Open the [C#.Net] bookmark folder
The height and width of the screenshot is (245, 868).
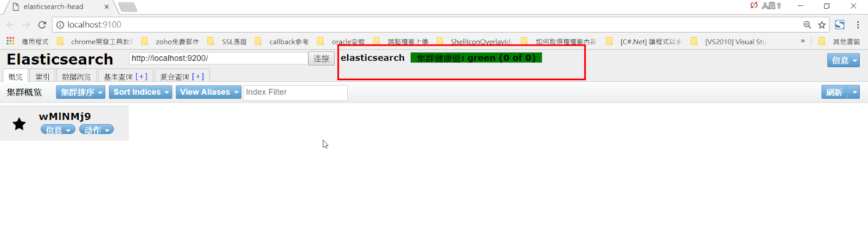(644, 42)
